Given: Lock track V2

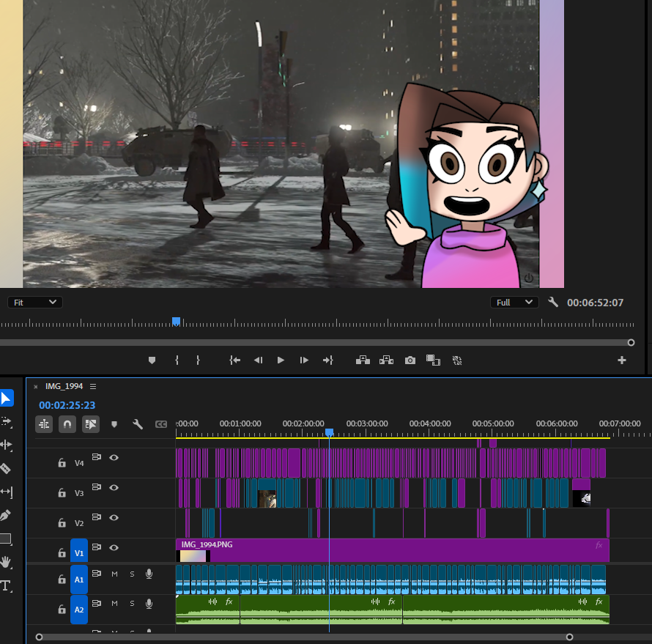Looking at the screenshot, I should (62, 522).
